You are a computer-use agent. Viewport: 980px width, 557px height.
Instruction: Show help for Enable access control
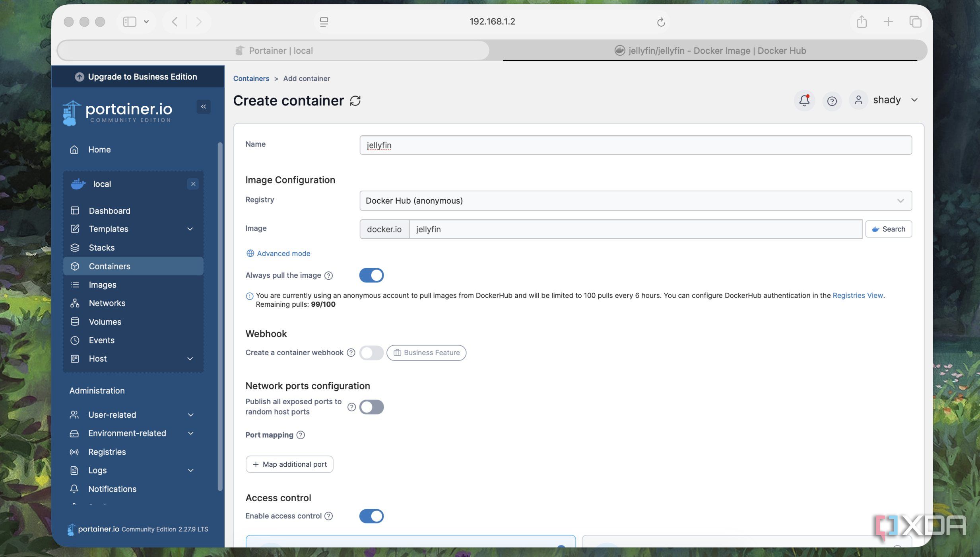point(328,516)
